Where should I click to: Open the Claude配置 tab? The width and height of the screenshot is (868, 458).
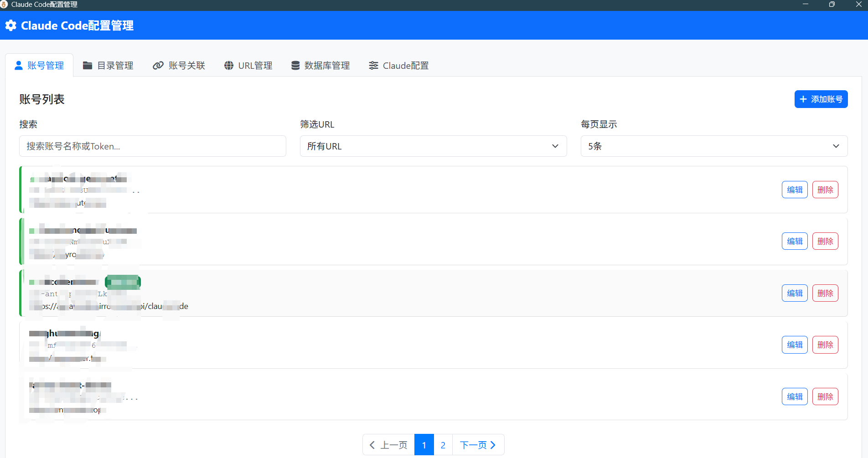(x=399, y=66)
